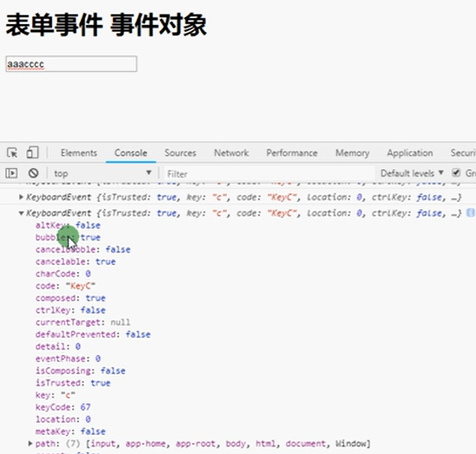Expand the collapsed KeyboardEvent log entry
Screen dimensions: 476x454
21,197
